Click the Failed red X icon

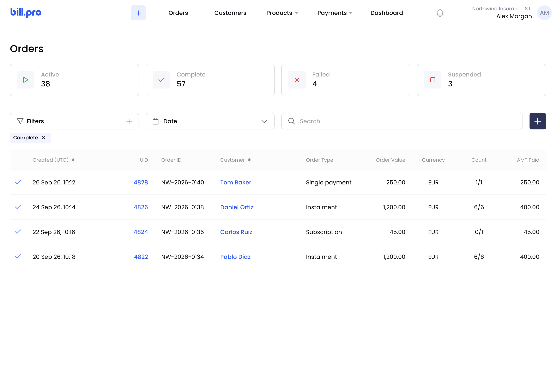(x=297, y=80)
